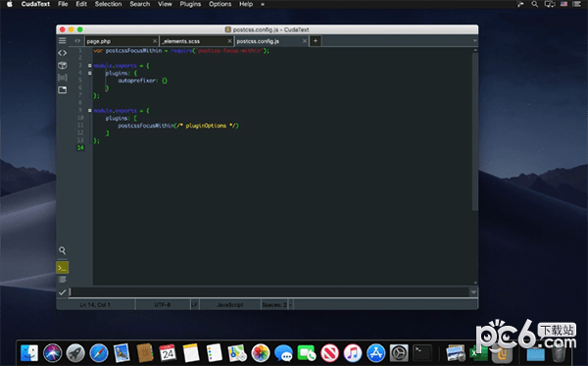Viewport: 588px width, 366px height.
Task: Open the Apple menu
Action: [x=10, y=4]
